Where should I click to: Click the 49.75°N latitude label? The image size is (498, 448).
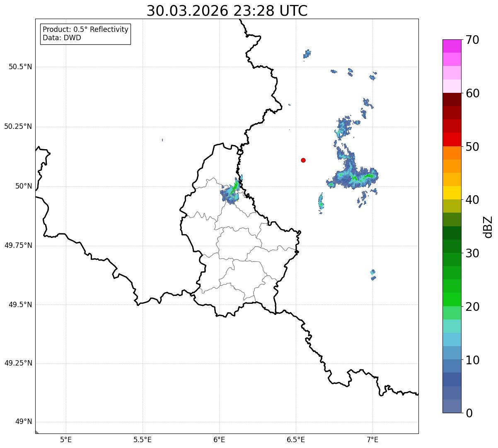coord(18,245)
